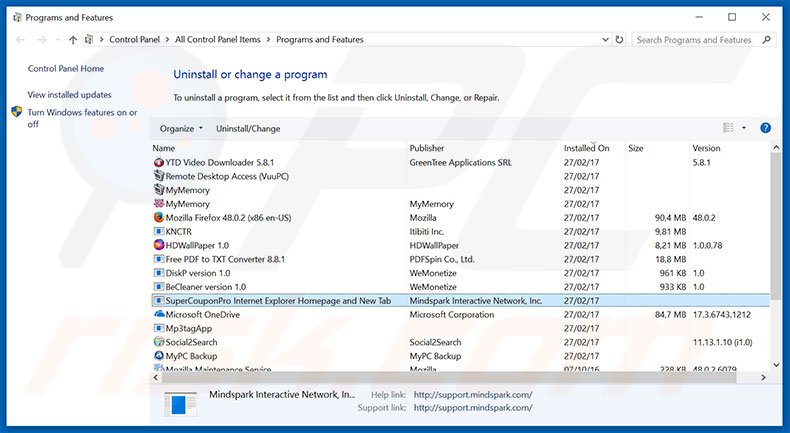
Task: Click the Mozilla Firefox program icon
Action: [159, 218]
